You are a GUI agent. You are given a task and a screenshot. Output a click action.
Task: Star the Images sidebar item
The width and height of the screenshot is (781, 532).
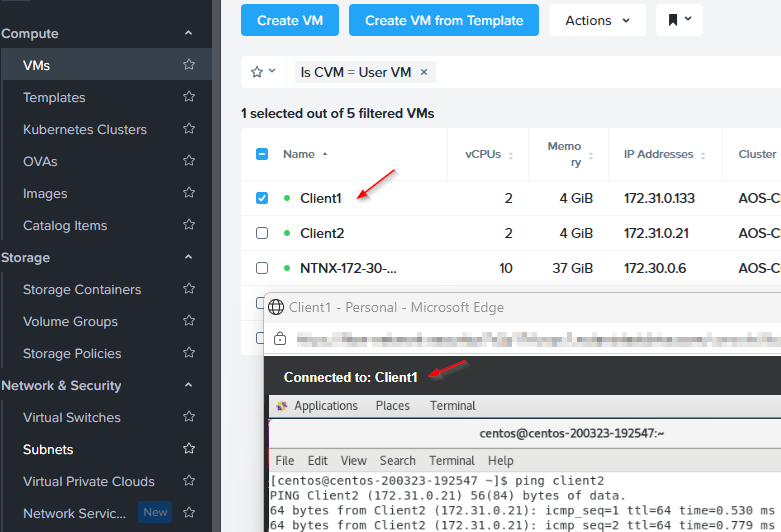189,192
